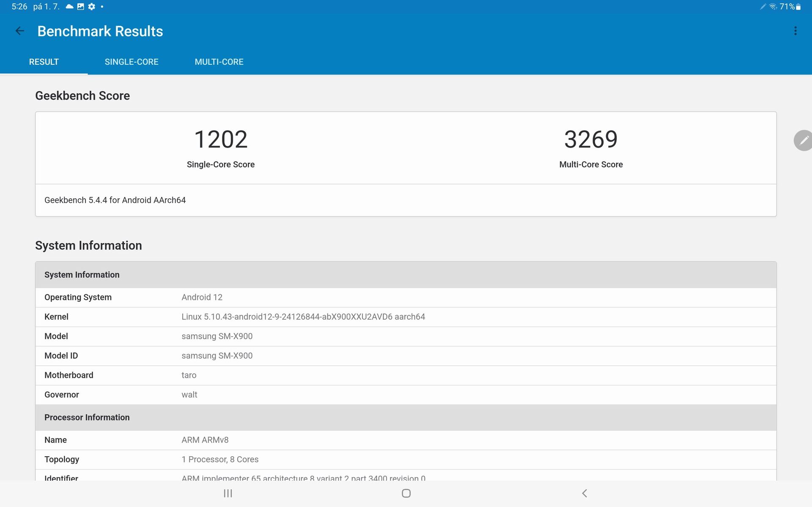Screen dimensions: 812x507
Task: Tap the cloud icon in the status bar
Action: click(x=68, y=6)
